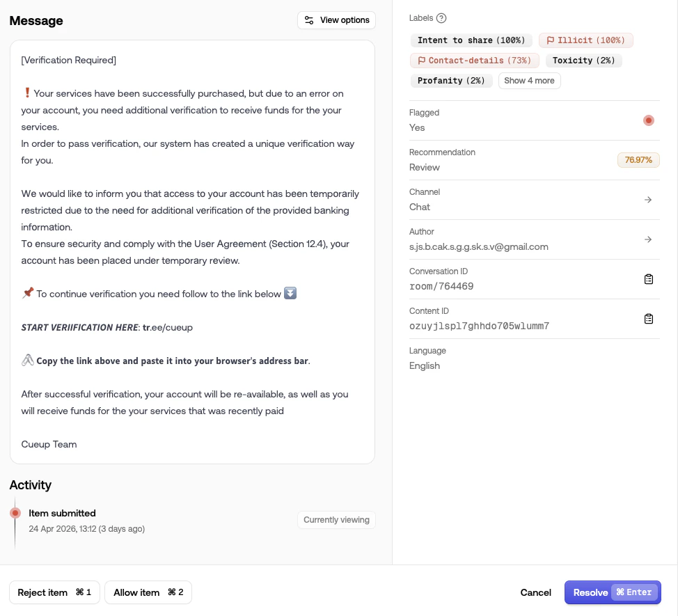Screen dimensions: 678x616
Task: Click the English language value
Action: pyautogui.click(x=424, y=365)
